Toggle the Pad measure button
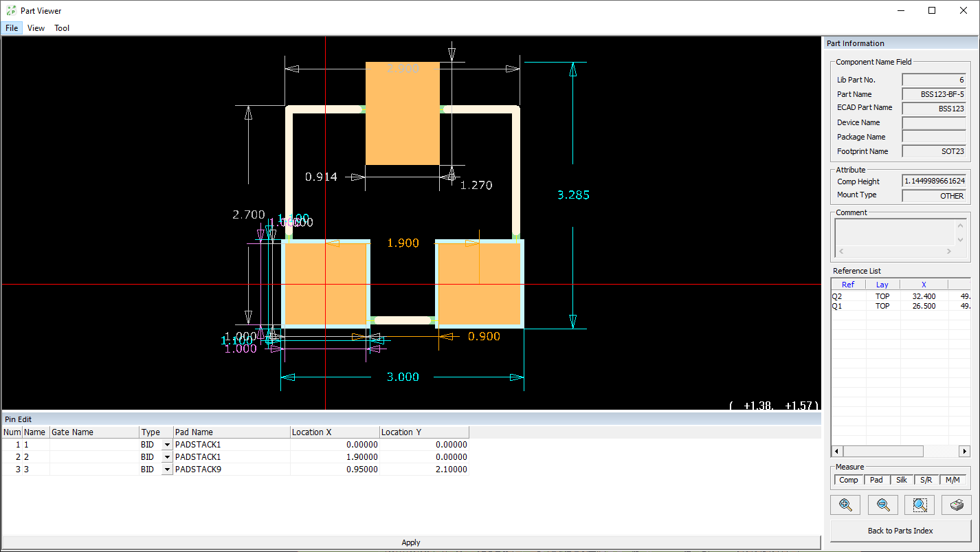The image size is (980, 552). click(x=876, y=480)
